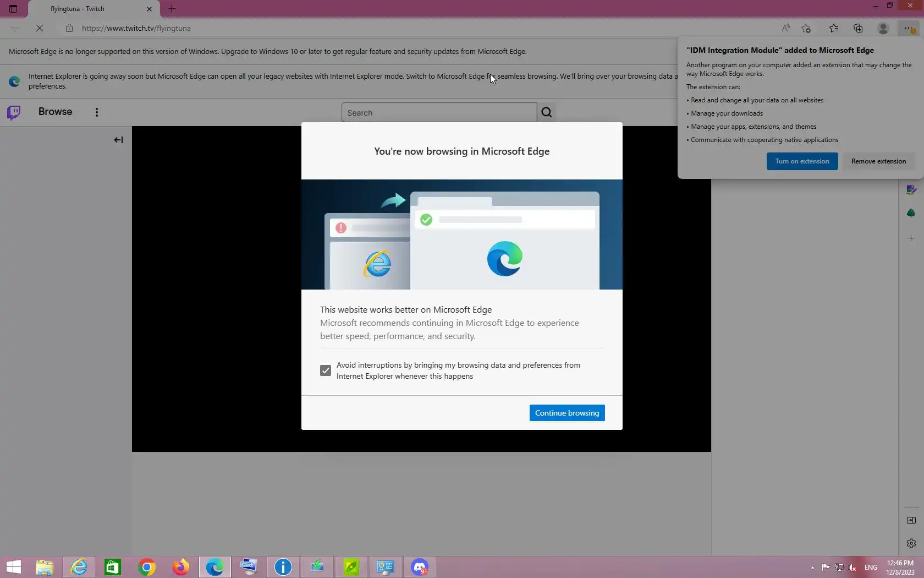The height and width of the screenshot is (578, 924).
Task: Open Read Aloud in Edge toolbar
Action: pyautogui.click(x=786, y=28)
